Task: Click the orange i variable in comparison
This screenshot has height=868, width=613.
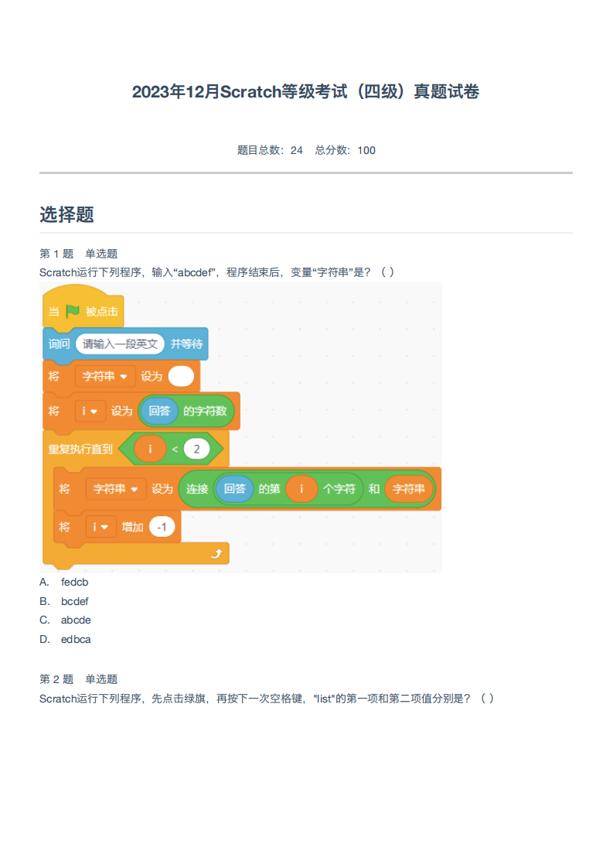Action: [150, 449]
